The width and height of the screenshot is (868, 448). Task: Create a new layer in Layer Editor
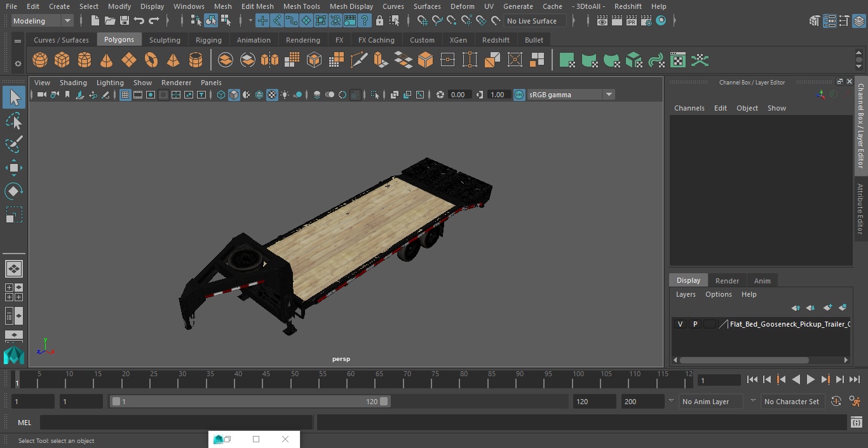(x=827, y=308)
